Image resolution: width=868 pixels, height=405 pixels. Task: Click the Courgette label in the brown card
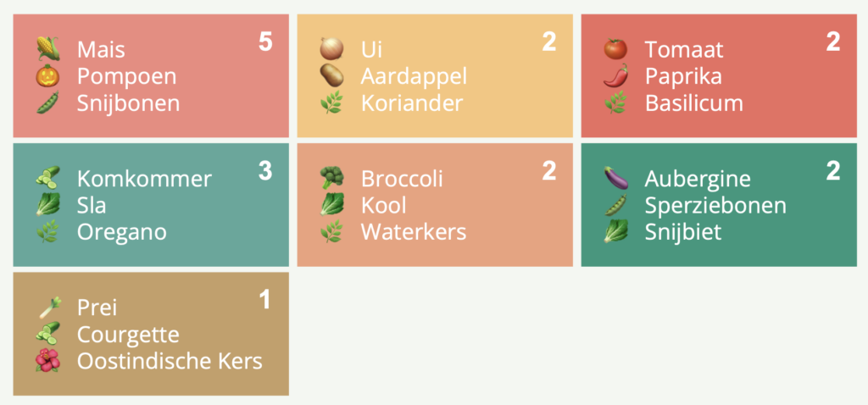tap(128, 336)
